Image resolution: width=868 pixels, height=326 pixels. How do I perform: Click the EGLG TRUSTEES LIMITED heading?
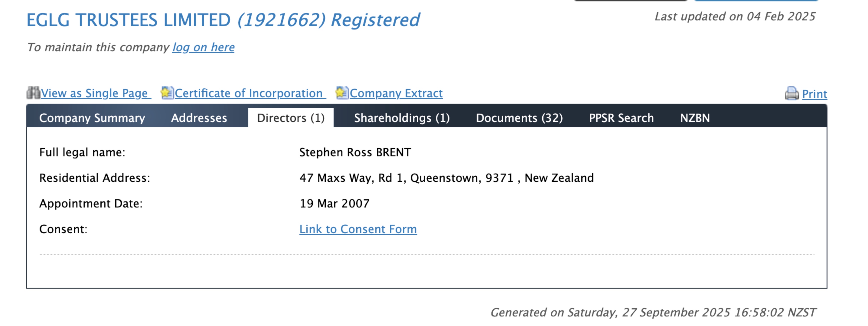click(128, 20)
